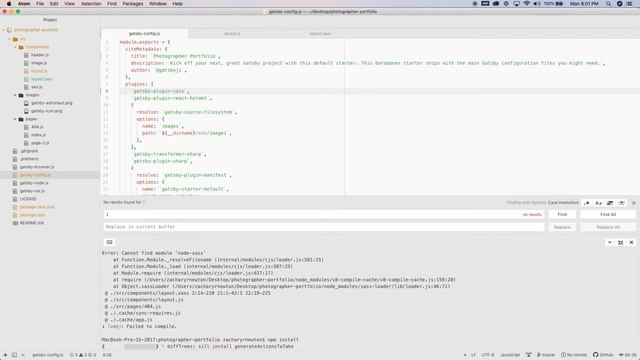
Task: Open the Help menu
Action: click(x=177, y=4)
